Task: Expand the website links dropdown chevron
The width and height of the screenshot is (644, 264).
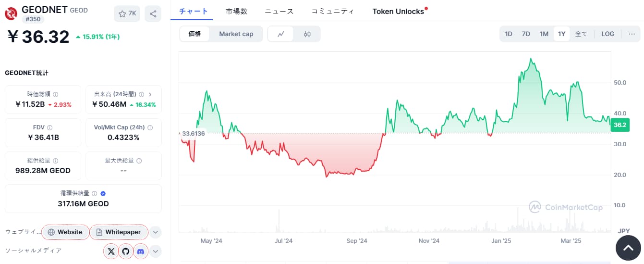Action: click(x=155, y=232)
